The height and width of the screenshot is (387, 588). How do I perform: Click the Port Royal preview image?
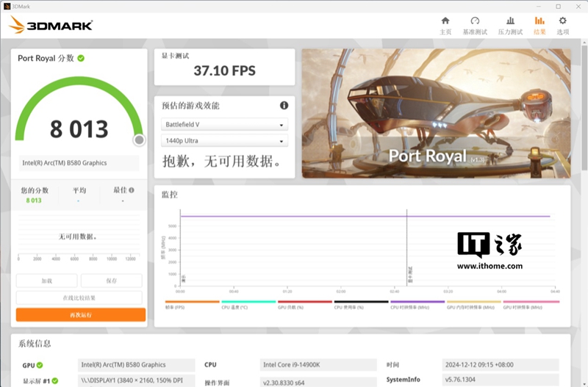(x=436, y=113)
